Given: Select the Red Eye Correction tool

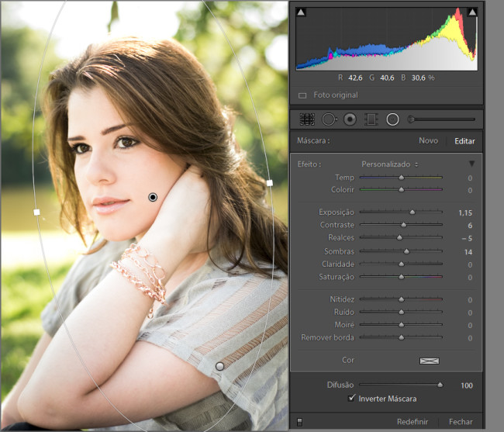Looking at the screenshot, I should click(350, 119).
